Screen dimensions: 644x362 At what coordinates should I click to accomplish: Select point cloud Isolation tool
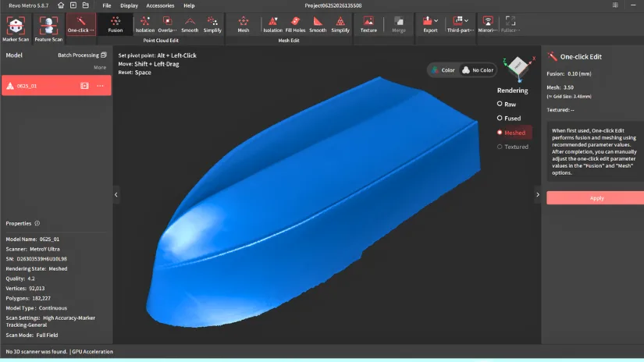(145, 25)
